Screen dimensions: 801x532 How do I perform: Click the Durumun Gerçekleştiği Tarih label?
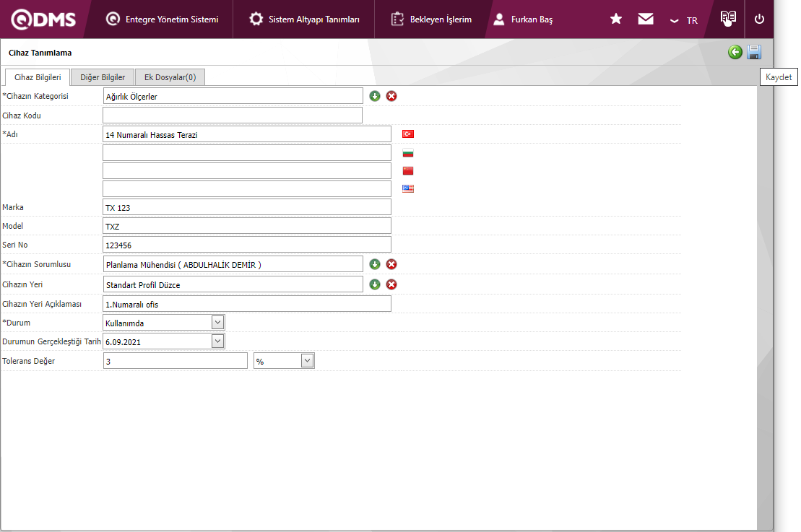tap(51, 341)
